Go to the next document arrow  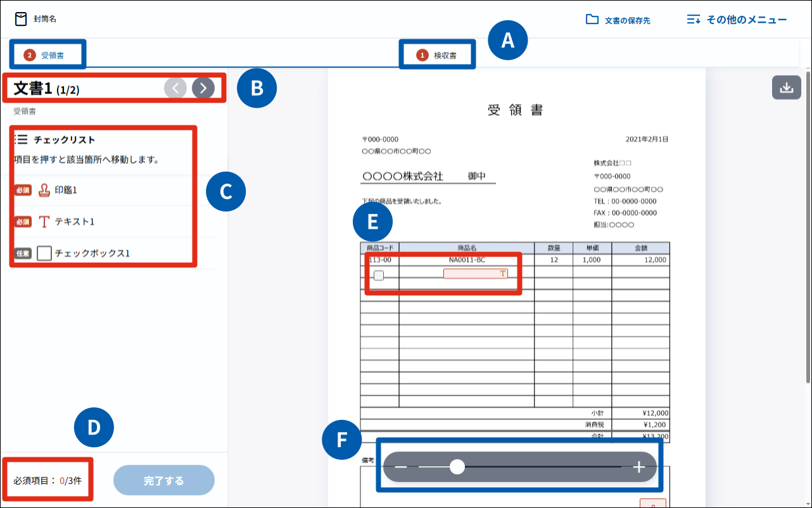(x=203, y=89)
